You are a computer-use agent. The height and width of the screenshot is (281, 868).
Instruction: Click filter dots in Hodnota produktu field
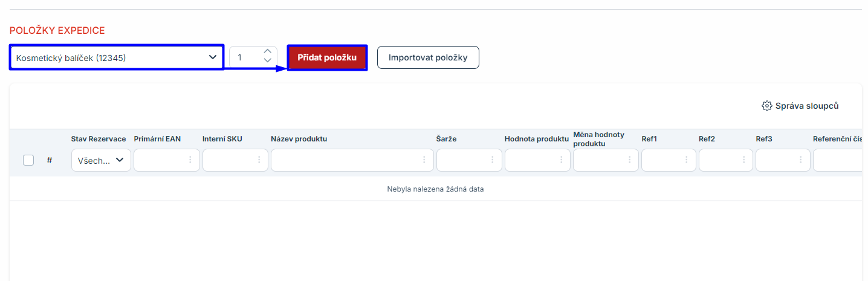click(561, 160)
